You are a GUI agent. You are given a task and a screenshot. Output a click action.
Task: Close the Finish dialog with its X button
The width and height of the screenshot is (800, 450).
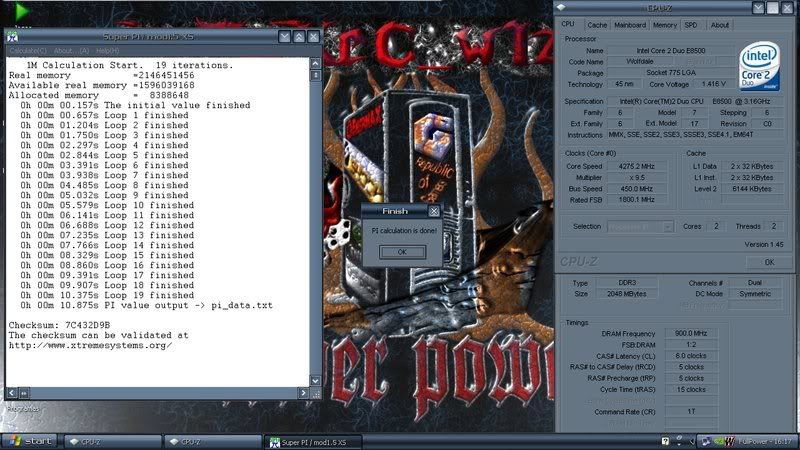(434, 211)
